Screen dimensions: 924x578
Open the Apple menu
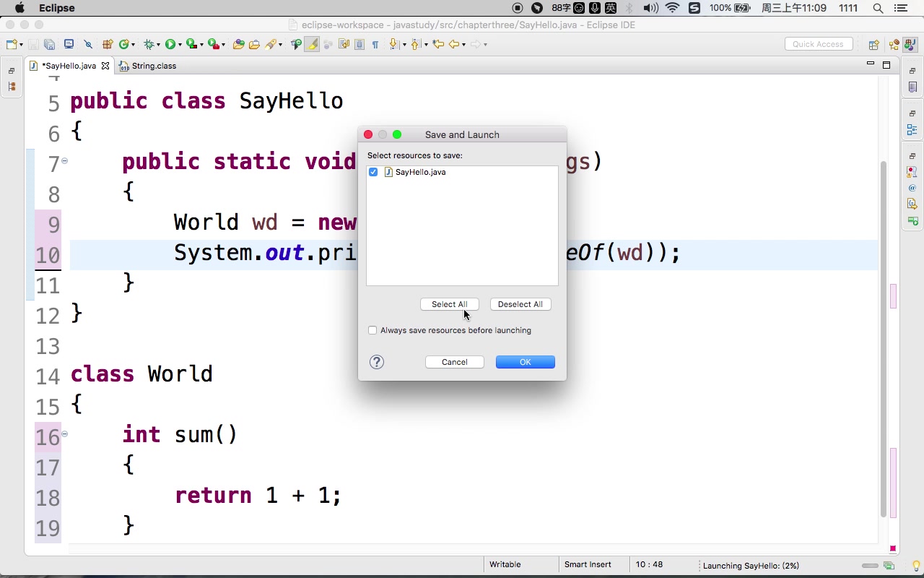(19, 8)
